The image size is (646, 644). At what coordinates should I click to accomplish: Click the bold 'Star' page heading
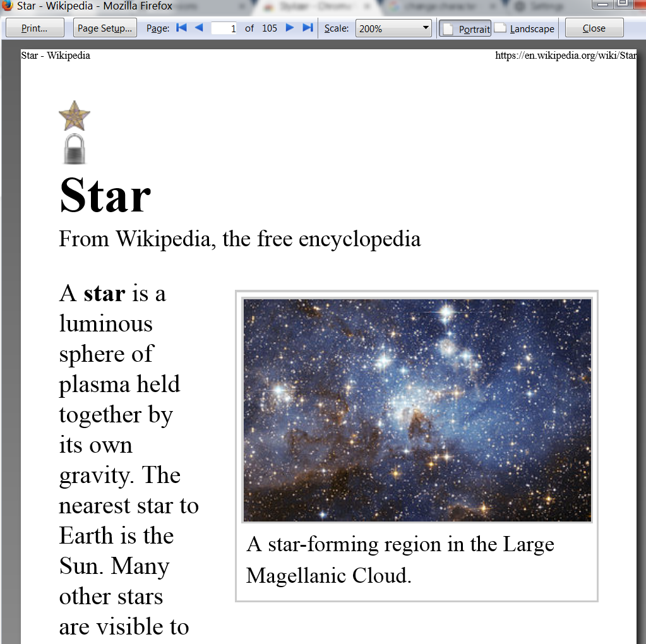click(x=105, y=195)
